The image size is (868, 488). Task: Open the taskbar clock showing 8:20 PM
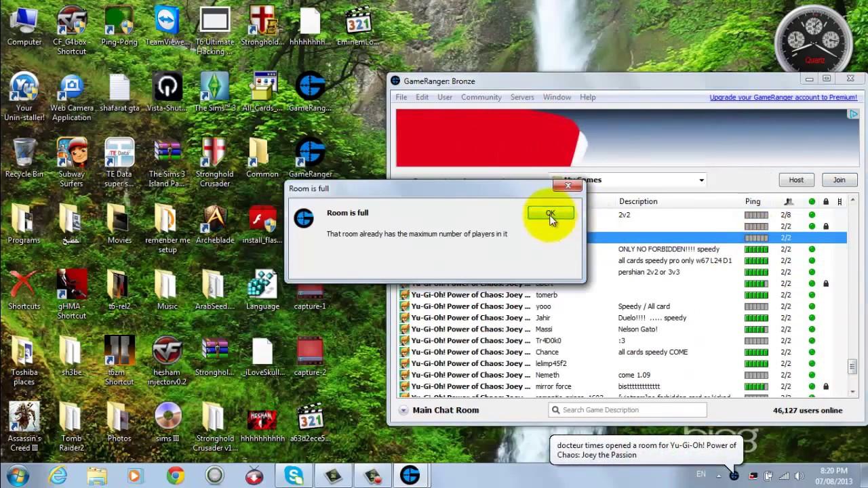point(833,475)
